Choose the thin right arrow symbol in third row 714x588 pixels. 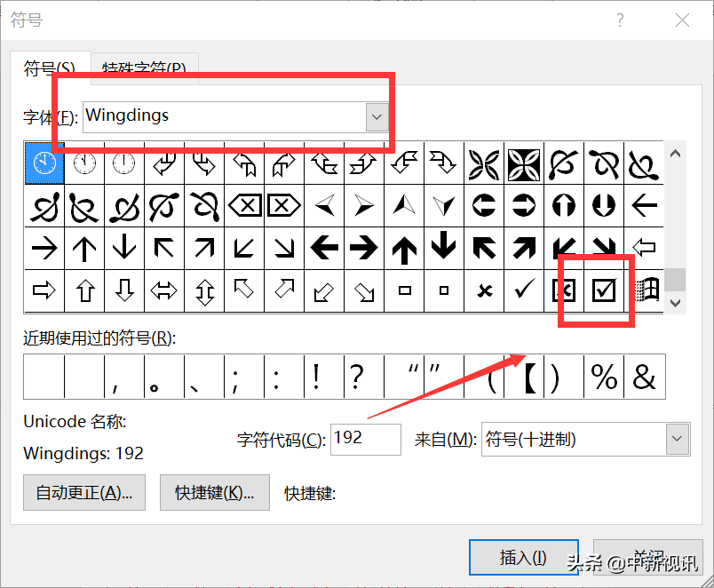(x=44, y=248)
